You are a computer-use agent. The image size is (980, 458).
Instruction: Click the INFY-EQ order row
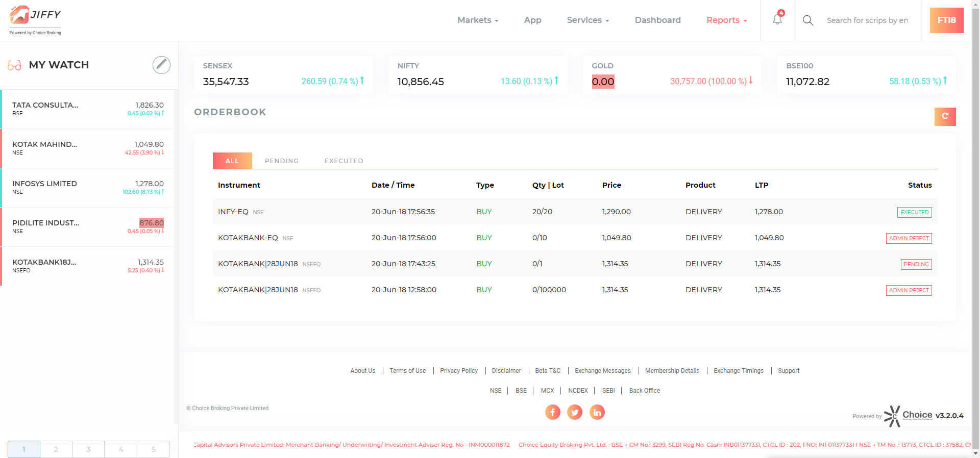[x=575, y=212]
